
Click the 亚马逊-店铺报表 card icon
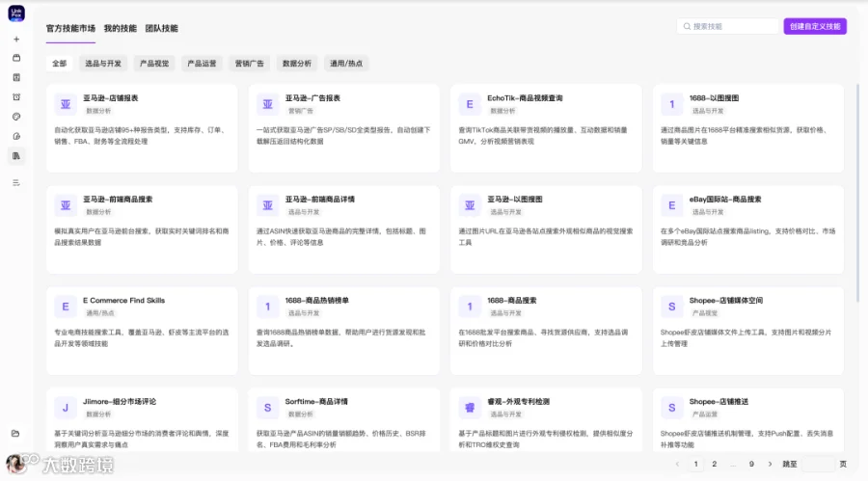click(66, 104)
